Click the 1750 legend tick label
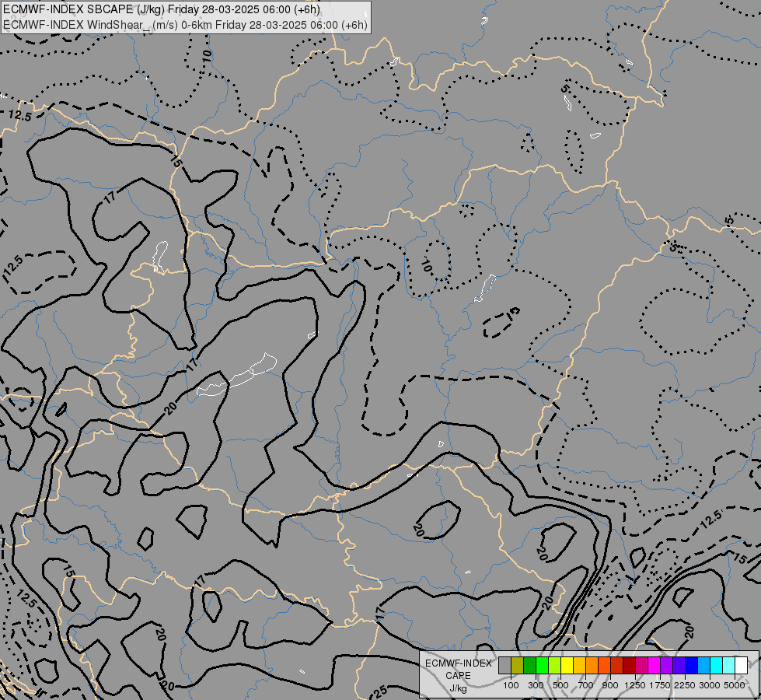The image size is (761, 700). click(660, 685)
